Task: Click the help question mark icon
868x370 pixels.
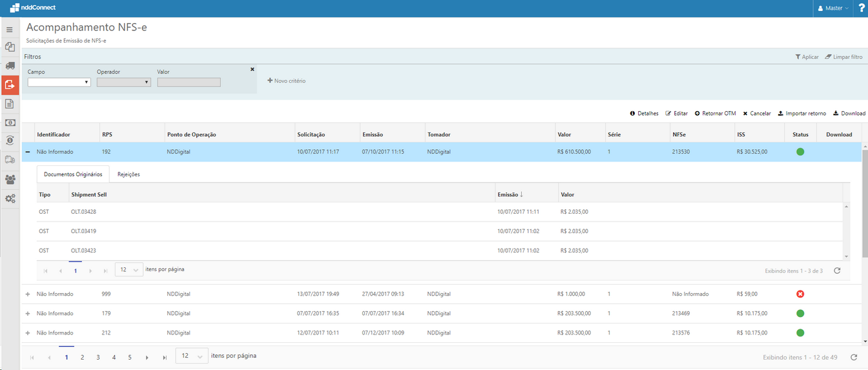Action: click(x=861, y=8)
